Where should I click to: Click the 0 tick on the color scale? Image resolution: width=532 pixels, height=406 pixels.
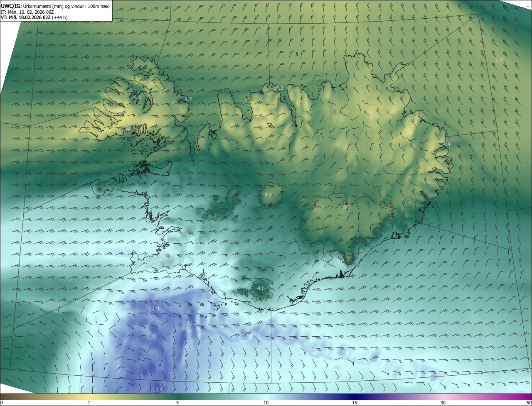[x=2, y=403]
